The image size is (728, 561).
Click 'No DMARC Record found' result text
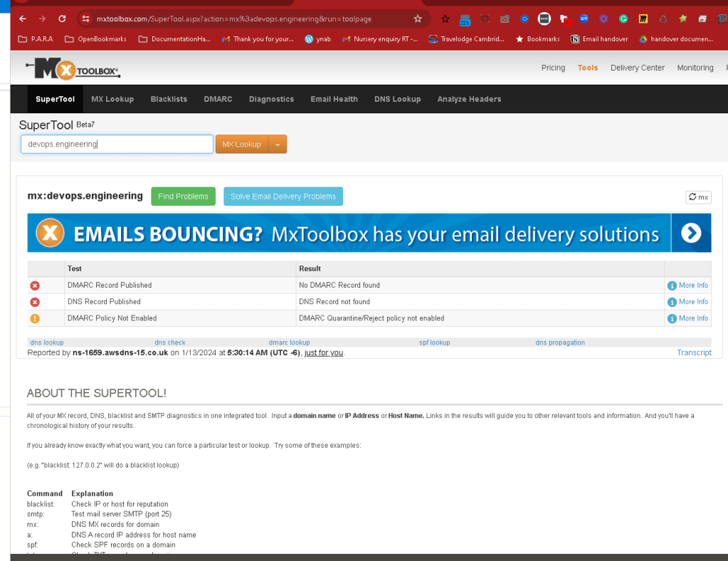pos(339,285)
